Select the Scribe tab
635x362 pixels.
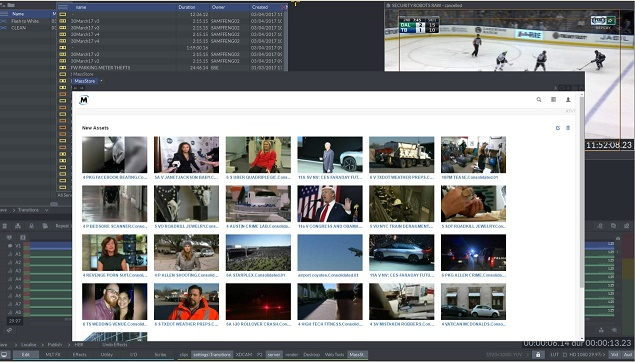click(x=160, y=355)
